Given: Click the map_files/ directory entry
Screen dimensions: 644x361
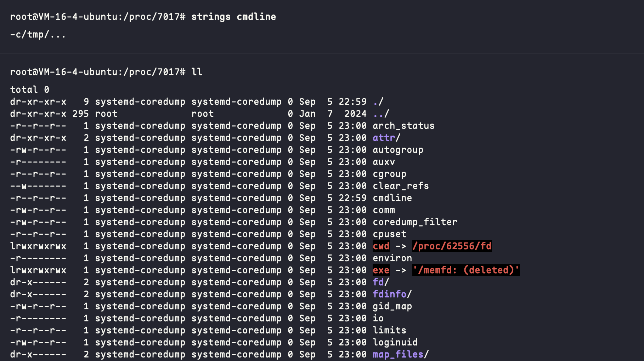Looking at the screenshot, I should click(x=401, y=354).
